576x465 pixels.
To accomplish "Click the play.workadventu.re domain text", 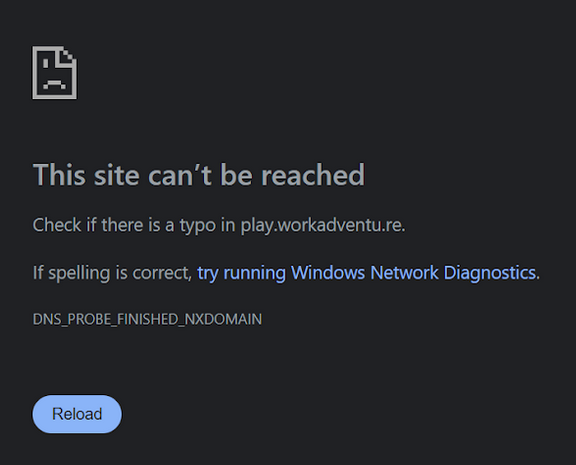I will click(x=322, y=225).
